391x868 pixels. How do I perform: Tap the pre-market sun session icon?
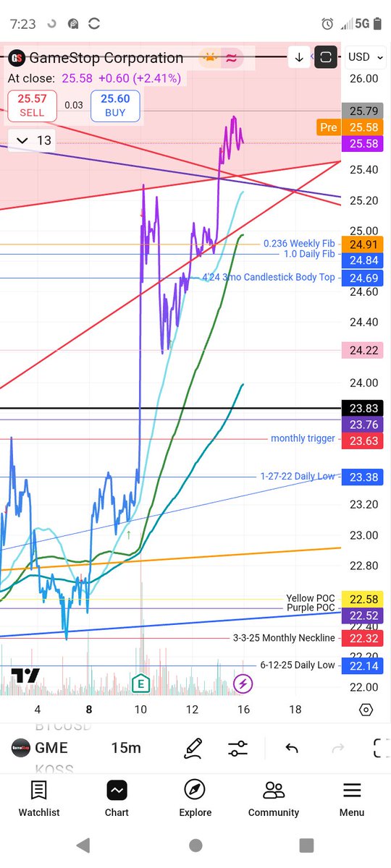coord(210,58)
